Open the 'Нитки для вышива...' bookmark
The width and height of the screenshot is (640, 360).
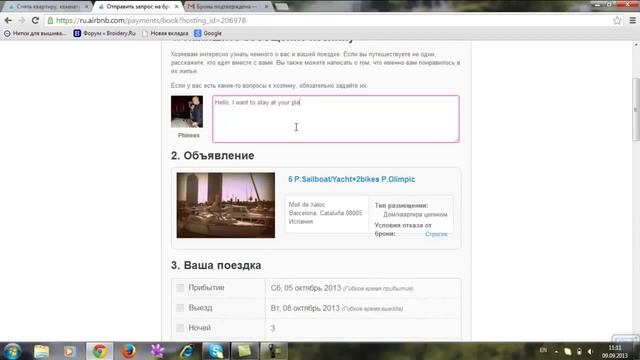[x=35, y=33]
